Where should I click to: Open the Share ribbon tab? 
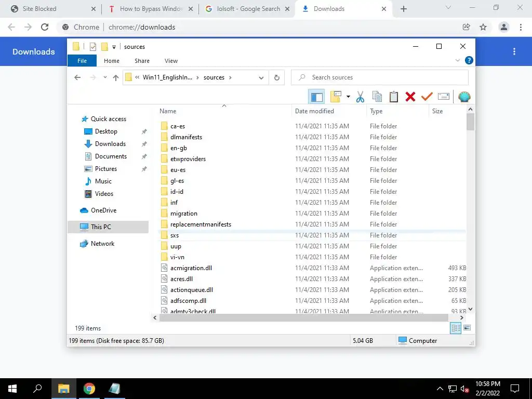[x=142, y=61]
